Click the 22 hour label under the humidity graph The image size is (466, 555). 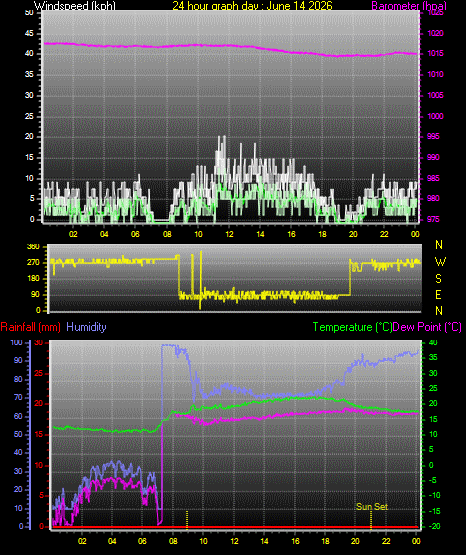(x=386, y=541)
